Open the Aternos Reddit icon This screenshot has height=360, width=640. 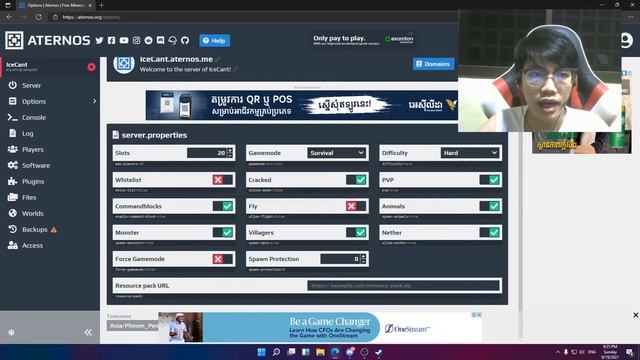(149, 40)
